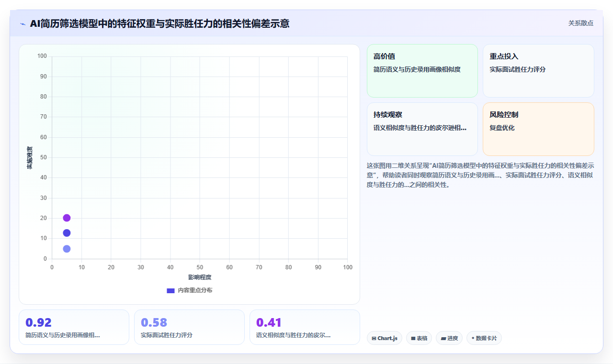This screenshot has width=613, height=364.
Task: Click the 实际面试胜任力评分 label under 0.58
Action: (x=167, y=335)
